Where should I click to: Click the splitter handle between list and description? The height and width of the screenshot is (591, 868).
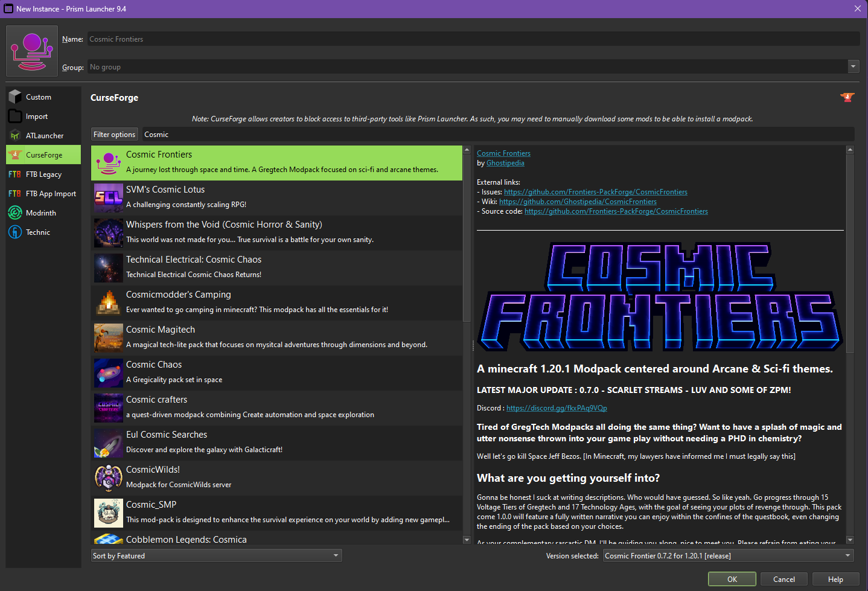click(x=473, y=345)
